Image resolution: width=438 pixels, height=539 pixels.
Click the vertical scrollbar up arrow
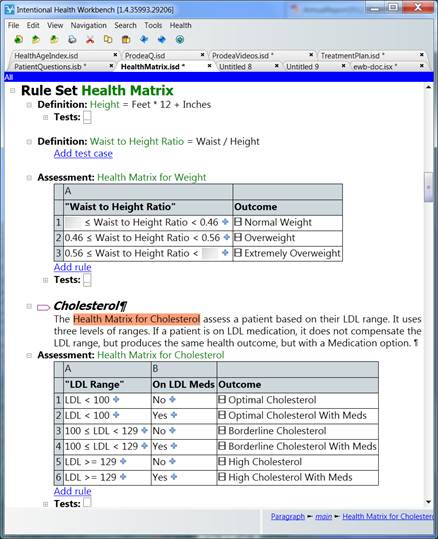click(x=428, y=87)
